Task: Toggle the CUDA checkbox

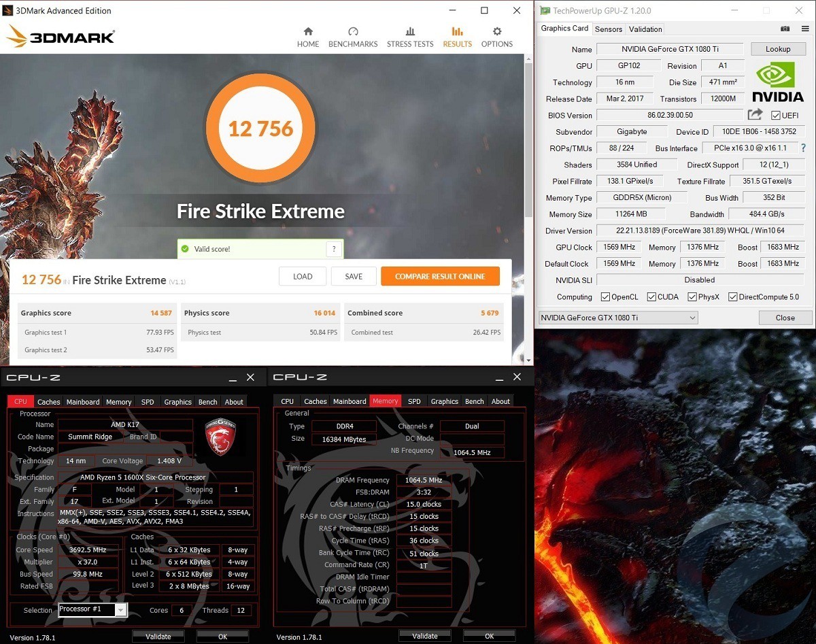Action: point(651,296)
